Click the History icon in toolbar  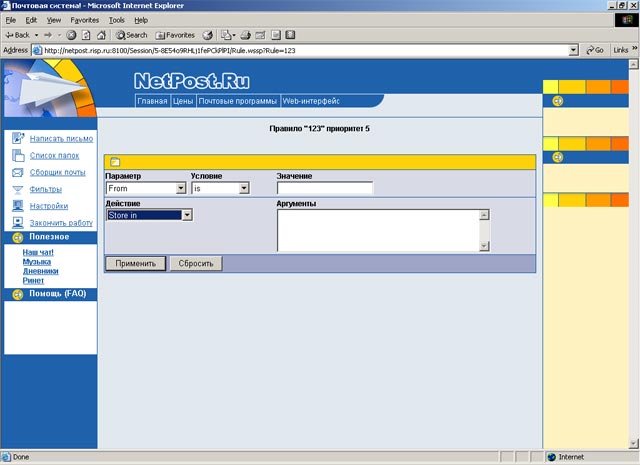point(207,35)
